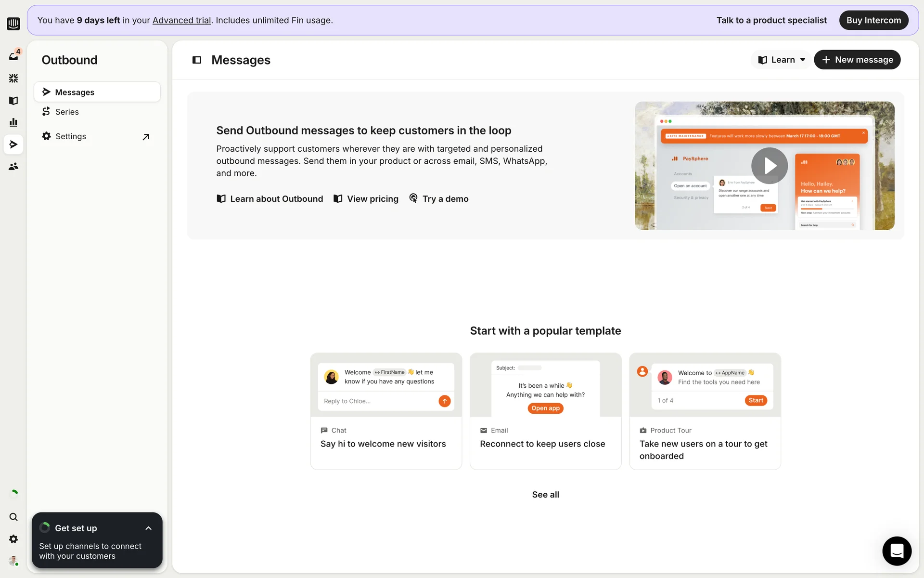Open the Intercom messenger chat bubble

(897, 551)
